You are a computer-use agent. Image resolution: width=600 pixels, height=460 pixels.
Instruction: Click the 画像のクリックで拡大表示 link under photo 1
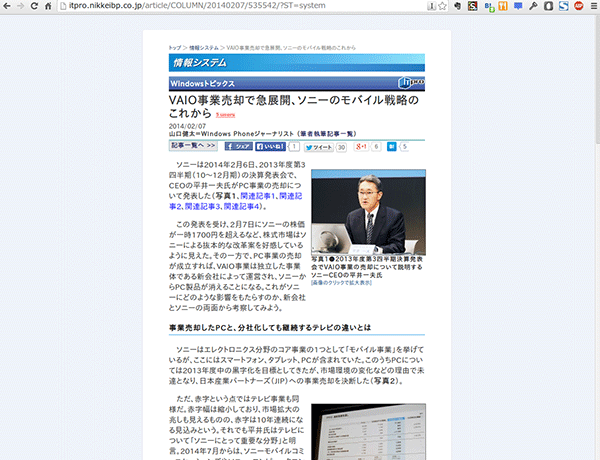341,283
